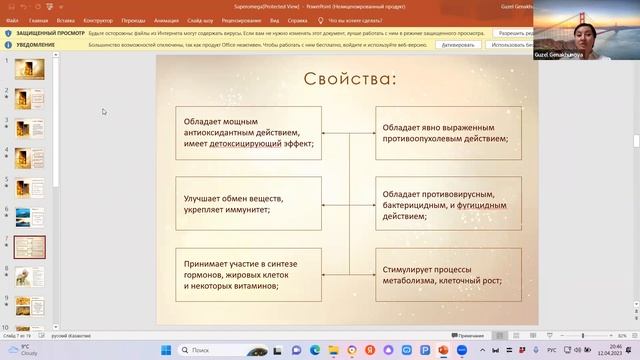
Task: Select slide 6 thumbnail with sea image
Action: click(x=29, y=218)
